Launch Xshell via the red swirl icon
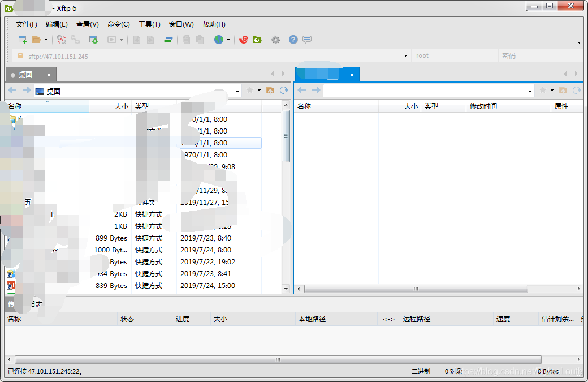This screenshot has width=588, height=382. (244, 40)
